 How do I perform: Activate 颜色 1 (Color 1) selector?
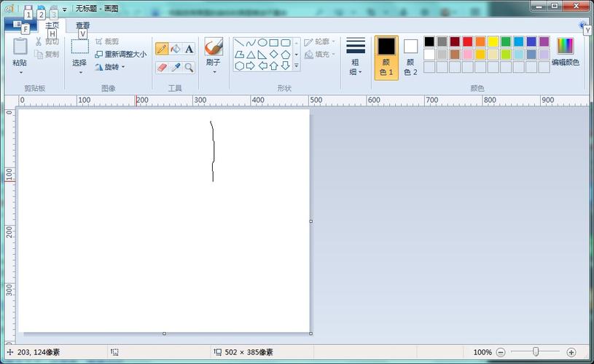386,57
